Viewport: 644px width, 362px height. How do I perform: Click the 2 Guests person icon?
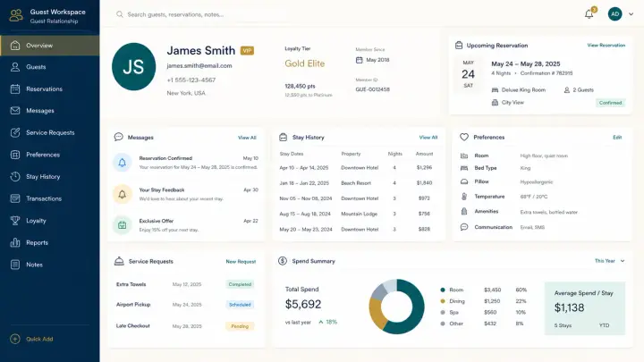pos(567,90)
